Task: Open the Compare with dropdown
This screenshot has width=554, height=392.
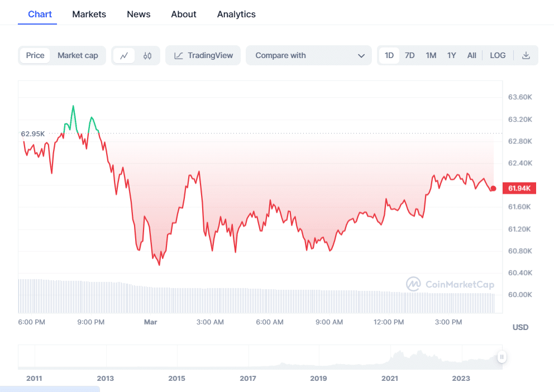Action: [308, 55]
